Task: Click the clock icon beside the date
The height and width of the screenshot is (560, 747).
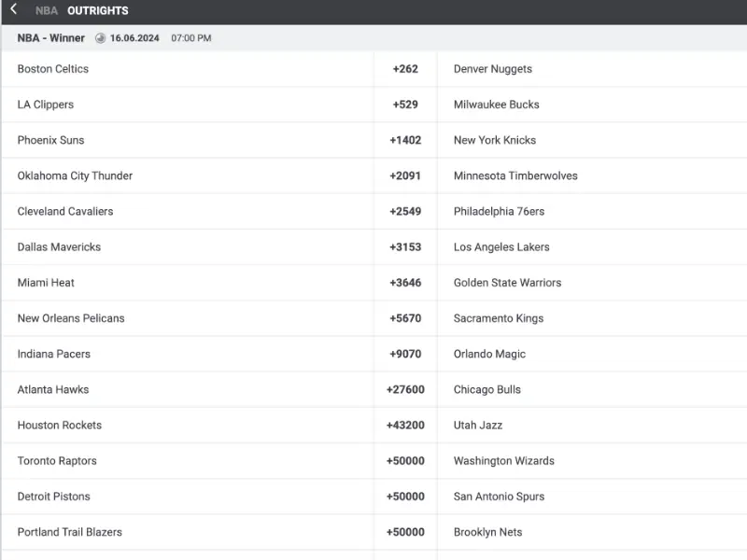Action: pyautogui.click(x=100, y=38)
